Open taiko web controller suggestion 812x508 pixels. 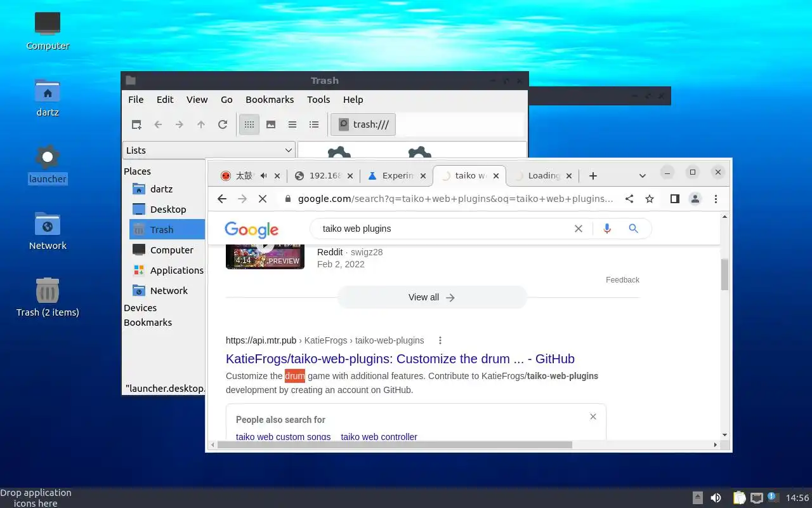pyautogui.click(x=379, y=437)
